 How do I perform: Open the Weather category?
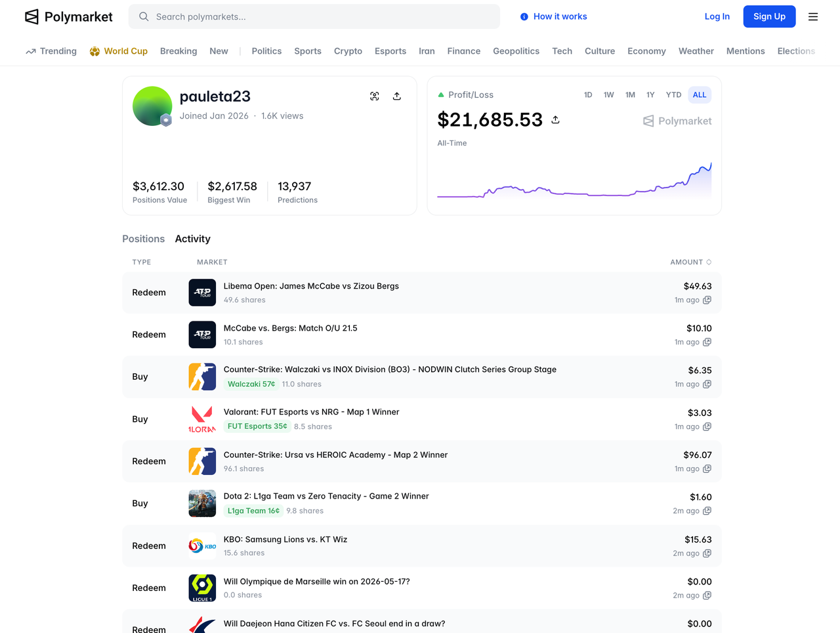[696, 51]
